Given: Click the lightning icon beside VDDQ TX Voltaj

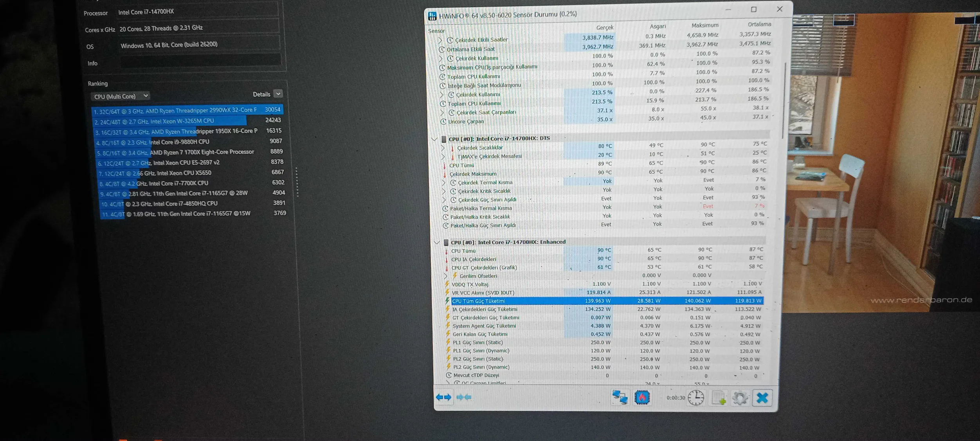Looking at the screenshot, I should 447,284.
